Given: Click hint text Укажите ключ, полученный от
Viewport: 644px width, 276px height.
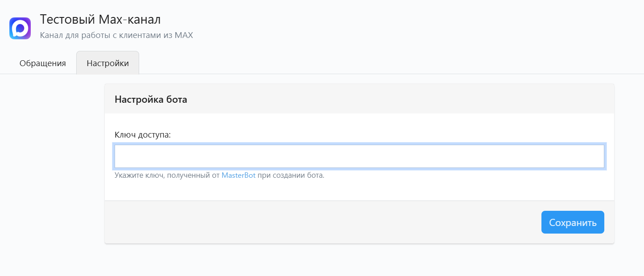Looking at the screenshot, I should [167, 175].
